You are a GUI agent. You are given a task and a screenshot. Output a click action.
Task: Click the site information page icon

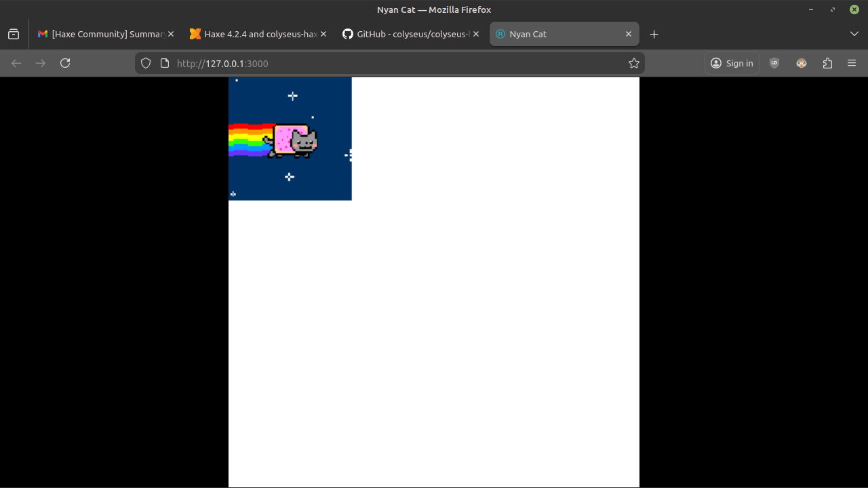click(x=164, y=63)
